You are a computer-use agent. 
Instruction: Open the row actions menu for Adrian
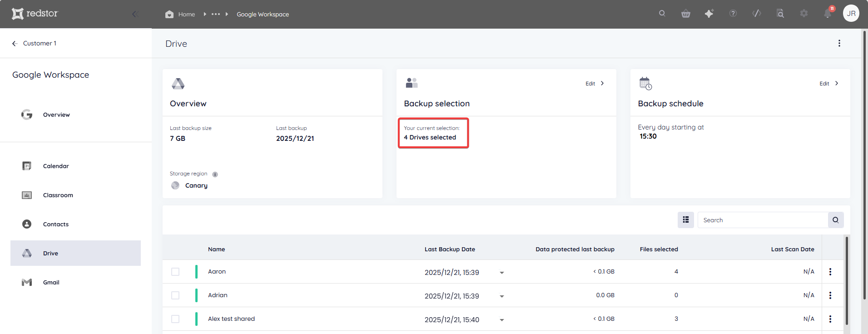click(x=830, y=295)
